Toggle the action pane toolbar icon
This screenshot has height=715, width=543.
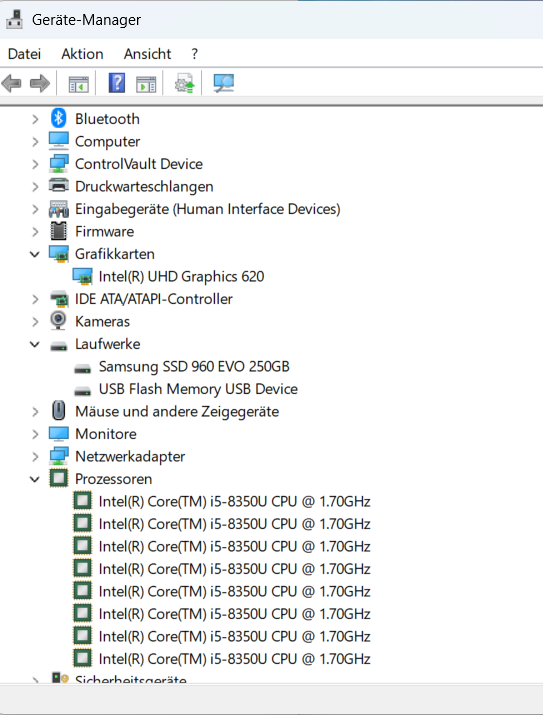(146, 84)
